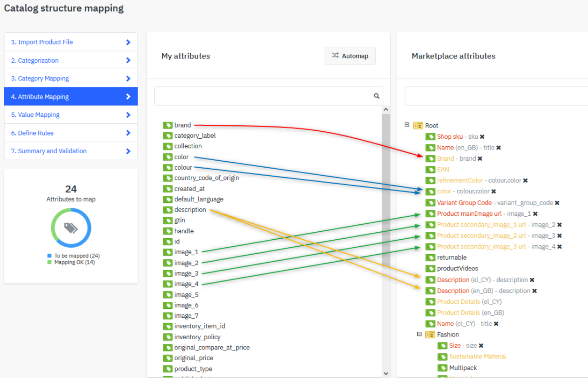Delete the image_1 mapping on Product mainImage url
Viewport: 588px width, 378px height.
point(536,214)
